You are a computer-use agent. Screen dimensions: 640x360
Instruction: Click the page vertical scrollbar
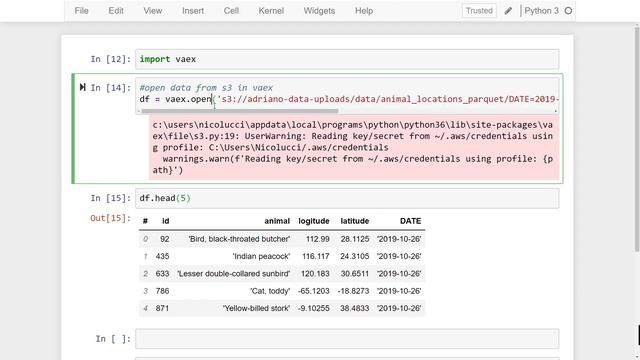637,139
